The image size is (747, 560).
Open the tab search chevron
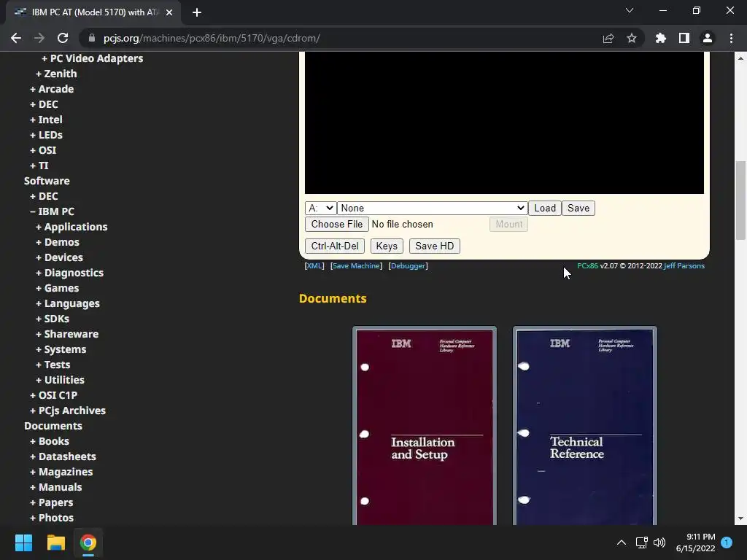click(630, 10)
